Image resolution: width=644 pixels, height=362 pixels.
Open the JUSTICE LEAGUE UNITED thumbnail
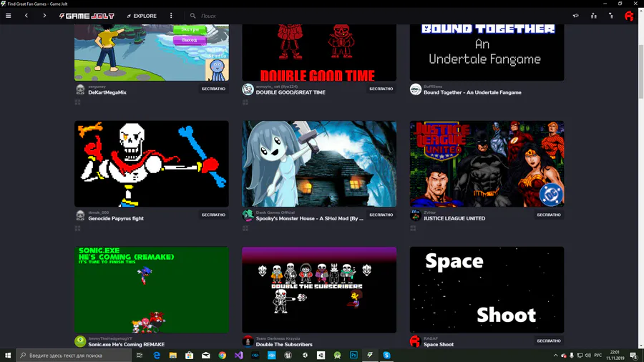tap(487, 164)
